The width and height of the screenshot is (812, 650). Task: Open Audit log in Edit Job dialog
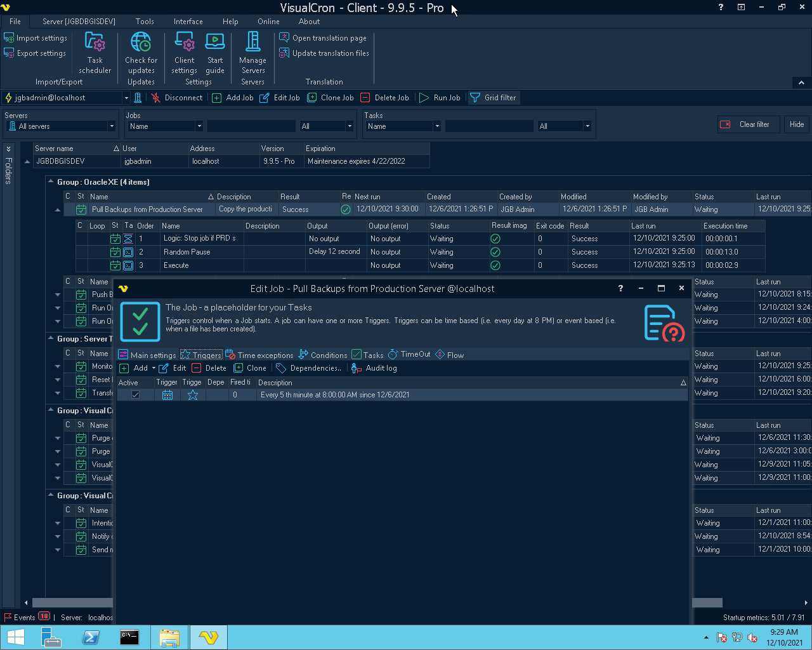(x=374, y=368)
